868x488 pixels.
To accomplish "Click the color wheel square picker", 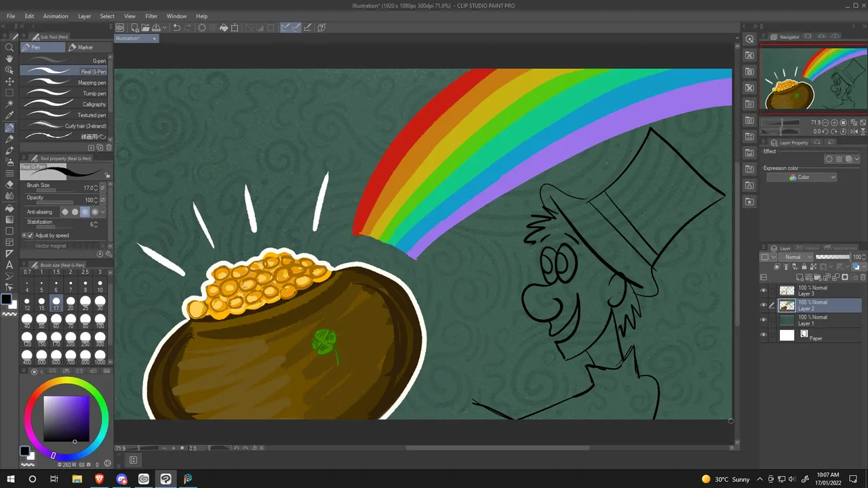I will coord(66,419).
